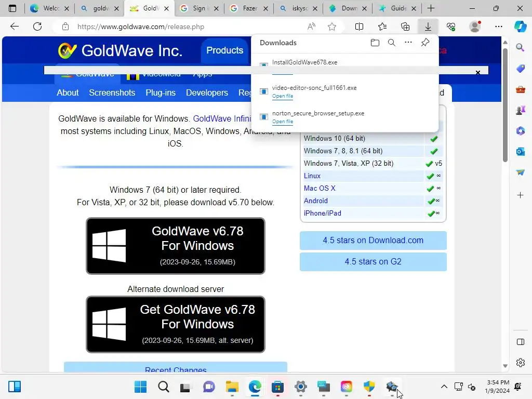
Task: Open the About page link
Action: 68,92
